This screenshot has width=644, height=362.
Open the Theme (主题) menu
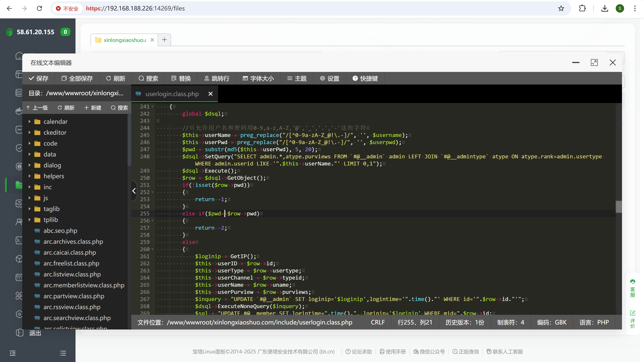pyautogui.click(x=297, y=78)
